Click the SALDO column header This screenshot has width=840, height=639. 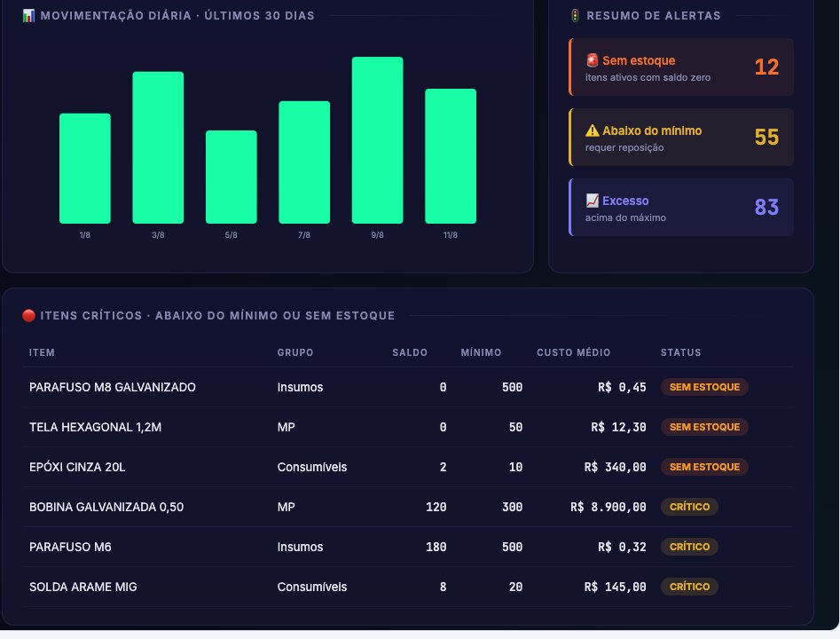tap(410, 352)
